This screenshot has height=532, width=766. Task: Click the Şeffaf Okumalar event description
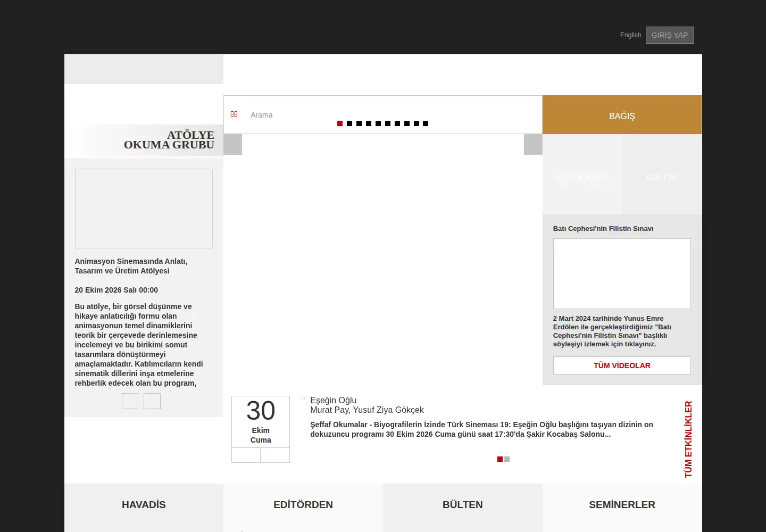pos(481,429)
